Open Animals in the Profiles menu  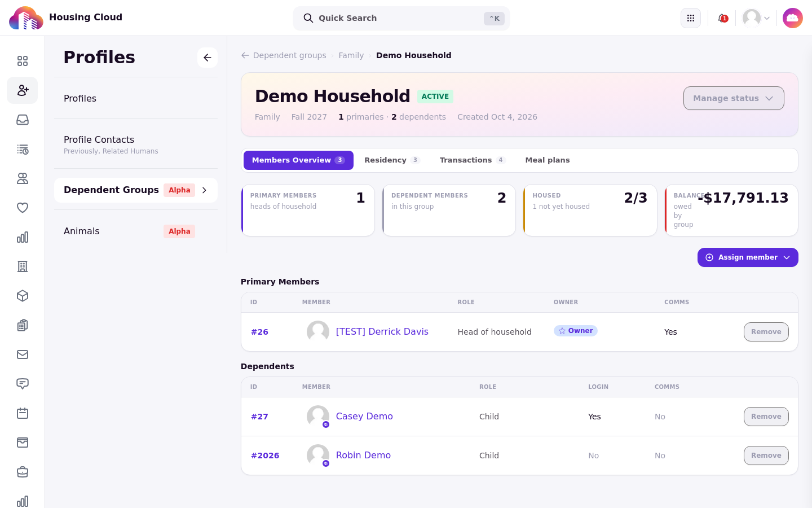tap(136, 231)
